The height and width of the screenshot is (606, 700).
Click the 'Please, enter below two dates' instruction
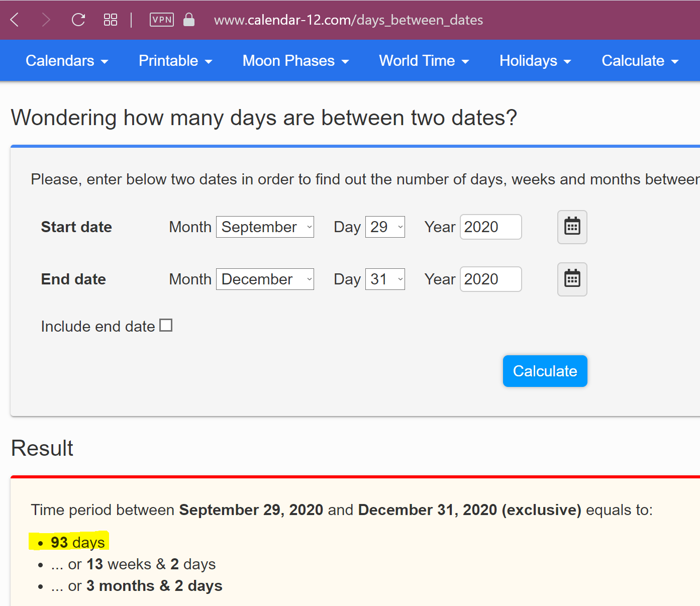tap(365, 179)
